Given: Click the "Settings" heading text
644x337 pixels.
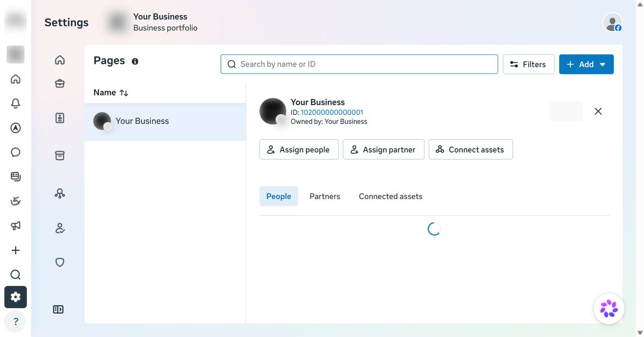Looking at the screenshot, I should tap(66, 22).
